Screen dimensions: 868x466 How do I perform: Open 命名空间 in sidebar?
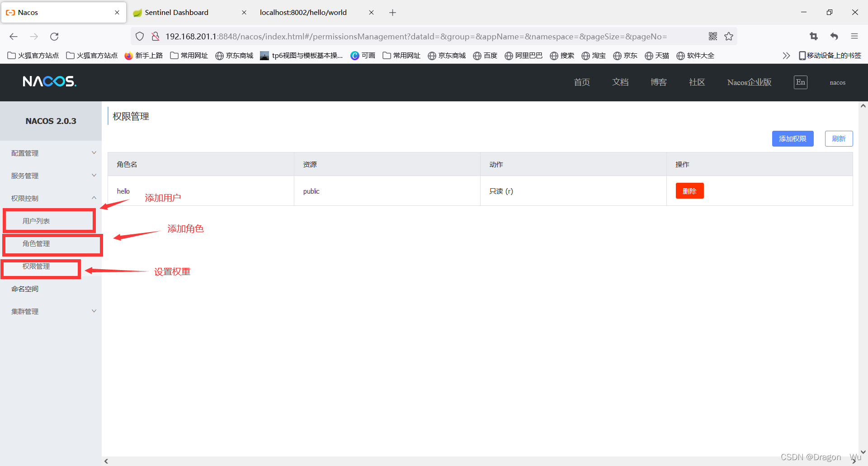point(51,289)
